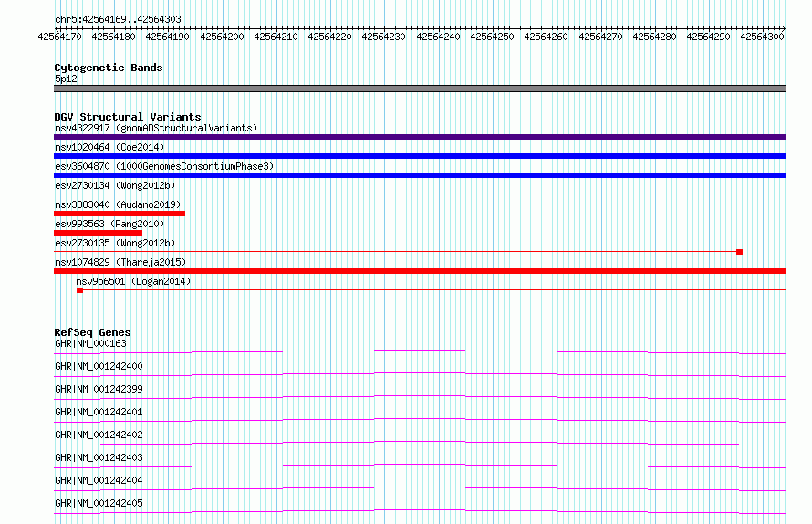Select transcript GHR|NM_001242401
Viewport: 812px width, 524px height.
tap(99, 412)
